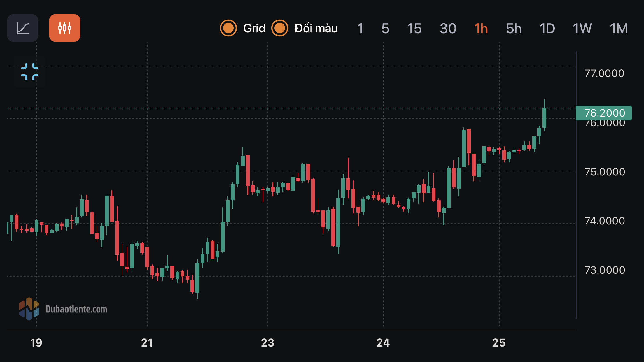Click the 77.0000 price axis label

tap(604, 73)
